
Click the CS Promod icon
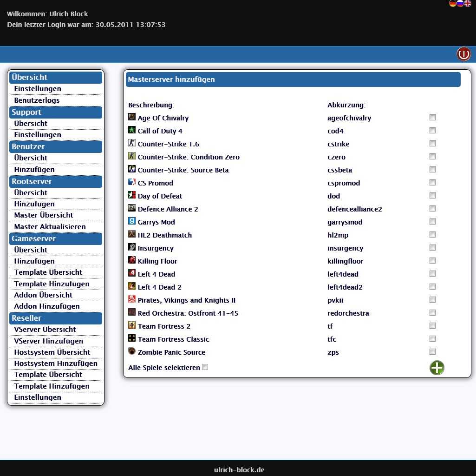click(x=132, y=182)
